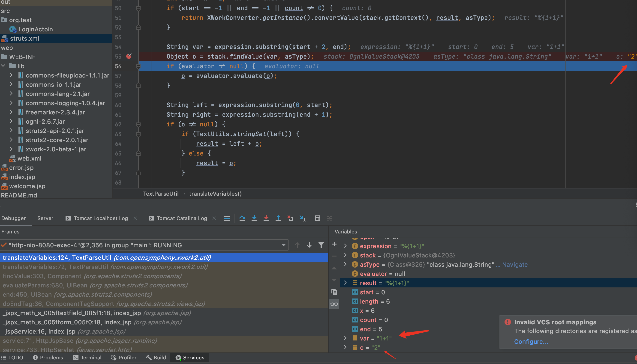Open Tomcat Localhost Log tab
637x364 pixels.
(97, 218)
